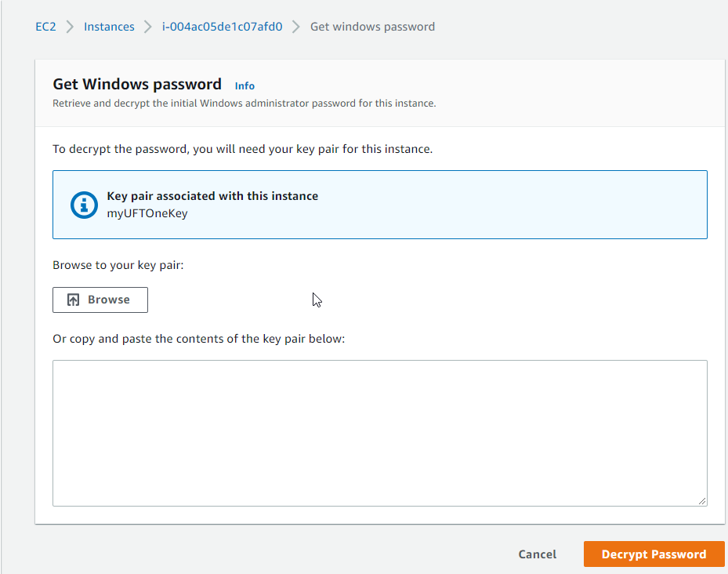This screenshot has width=728, height=574.
Task: Grab the textarea resize handle corner
Action: (x=702, y=500)
